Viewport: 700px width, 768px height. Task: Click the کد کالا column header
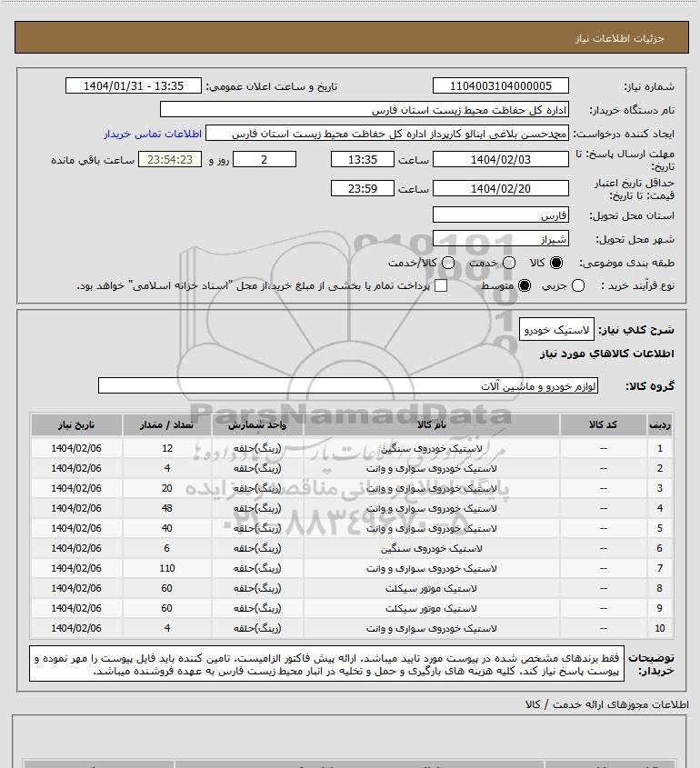pyautogui.click(x=603, y=424)
